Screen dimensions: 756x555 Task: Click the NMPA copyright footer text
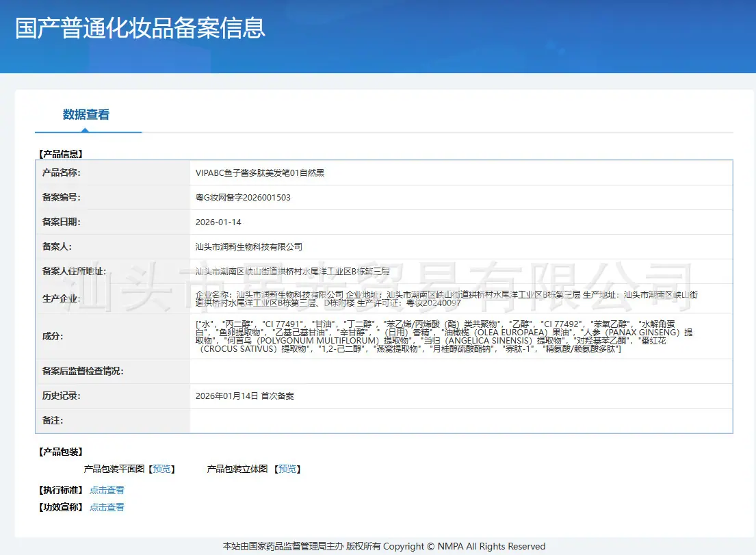pyautogui.click(x=384, y=546)
